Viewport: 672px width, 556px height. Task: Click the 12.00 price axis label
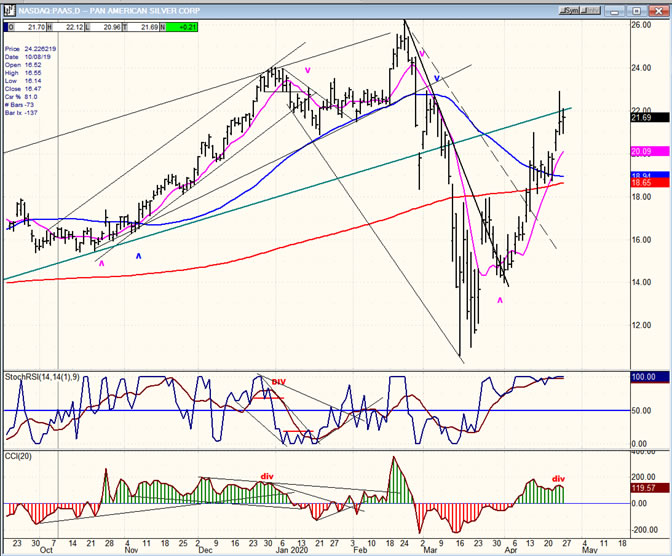click(642, 325)
